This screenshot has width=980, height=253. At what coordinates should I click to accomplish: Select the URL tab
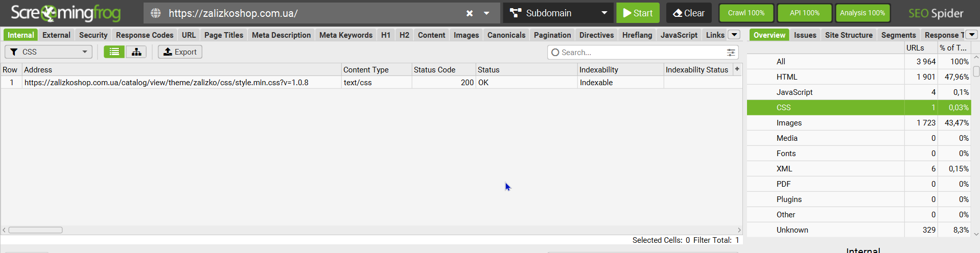(x=189, y=35)
